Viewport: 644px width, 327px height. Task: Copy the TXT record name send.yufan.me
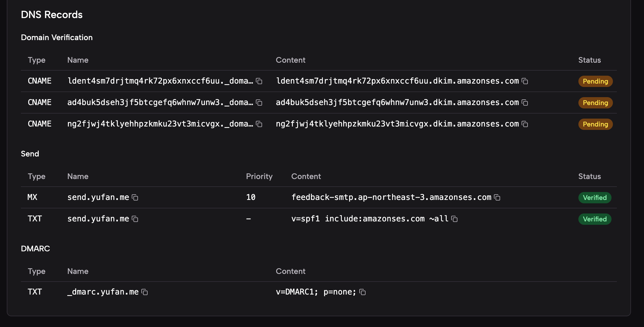click(135, 219)
